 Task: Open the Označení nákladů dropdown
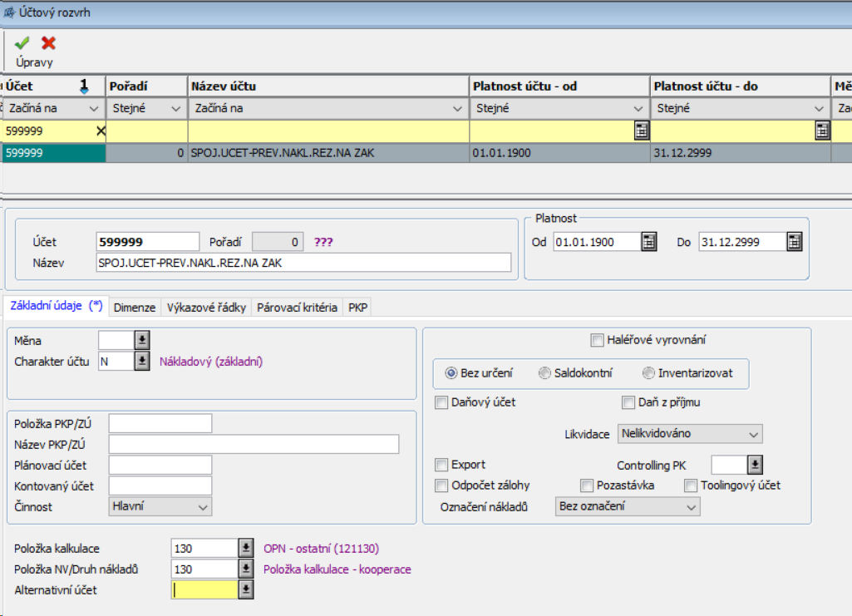point(628,506)
